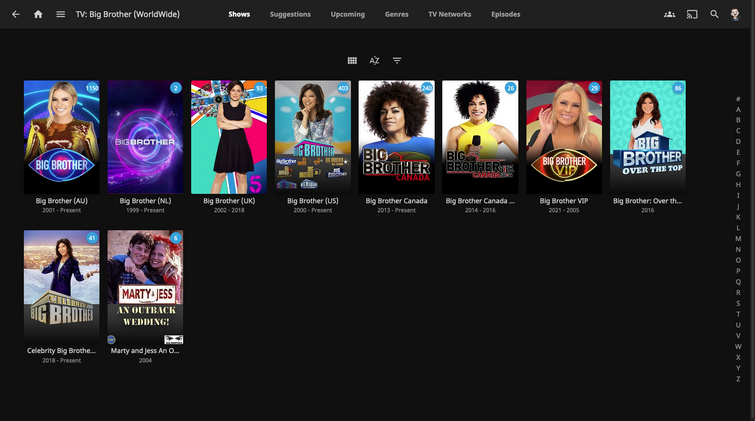755x421 pixels.
Task: Open the Big Brother (NL) poster
Action: pyautogui.click(x=145, y=137)
